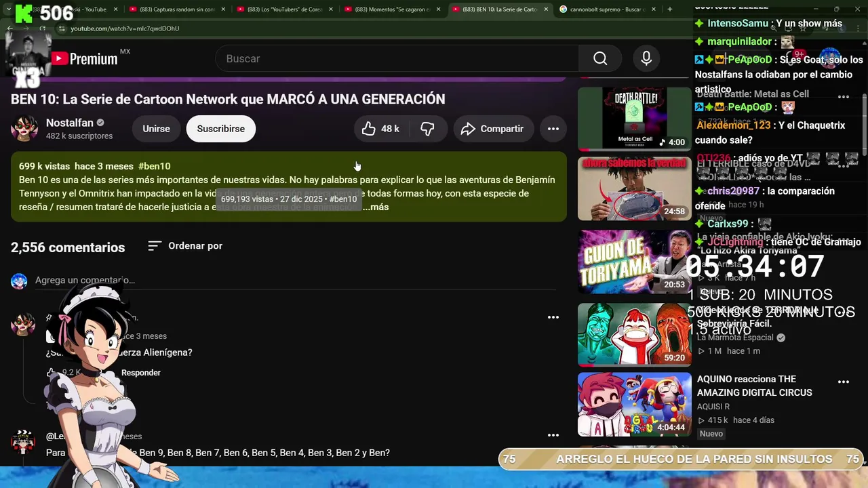
Task: Open options for the 'Ben 9, Ben 8' comment
Action: (553, 435)
